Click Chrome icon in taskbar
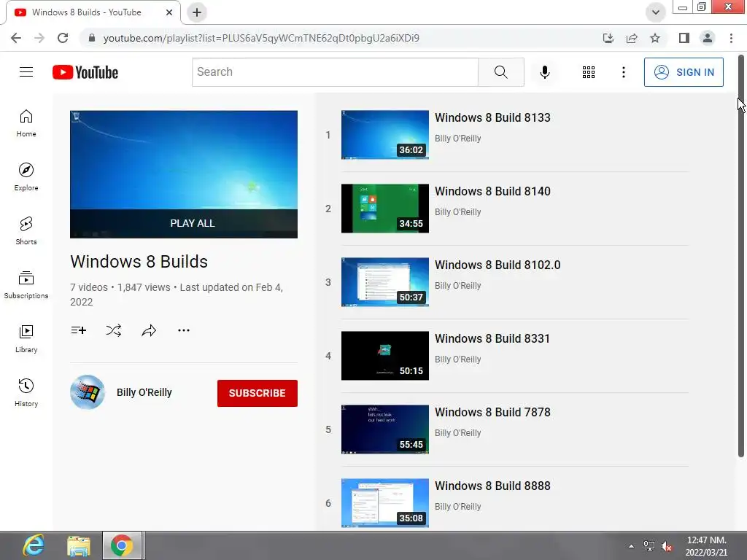The height and width of the screenshot is (560, 747). coord(122,545)
